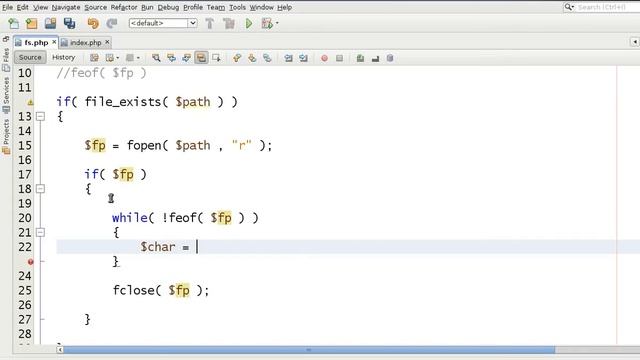Image resolution: width=640 pixels, height=360 pixels.
Task: Open the File menu
Action: tap(7, 7)
